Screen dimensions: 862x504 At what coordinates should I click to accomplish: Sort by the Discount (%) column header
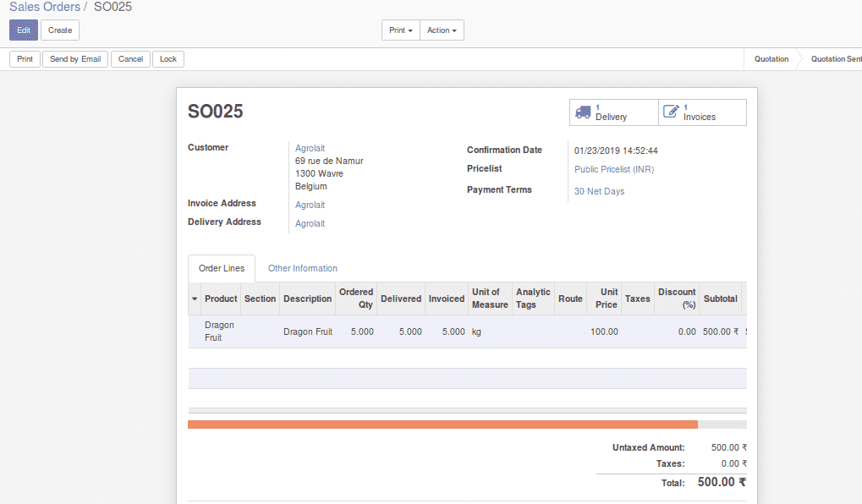tap(677, 299)
